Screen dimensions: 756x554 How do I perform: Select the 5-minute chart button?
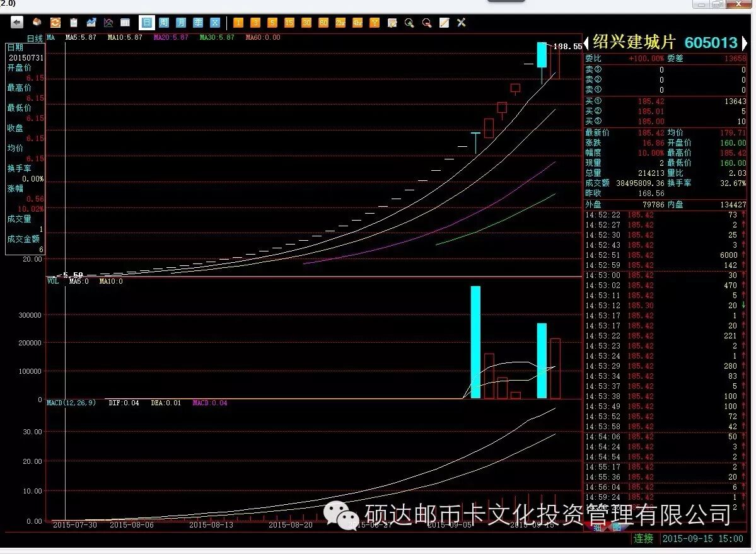pos(272,23)
